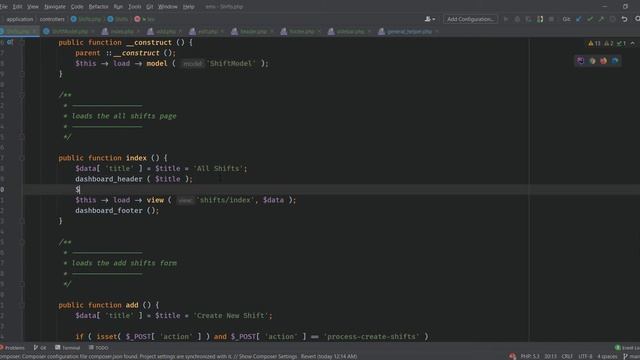
Task: Open the TODO tool window
Action: point(99,348)
